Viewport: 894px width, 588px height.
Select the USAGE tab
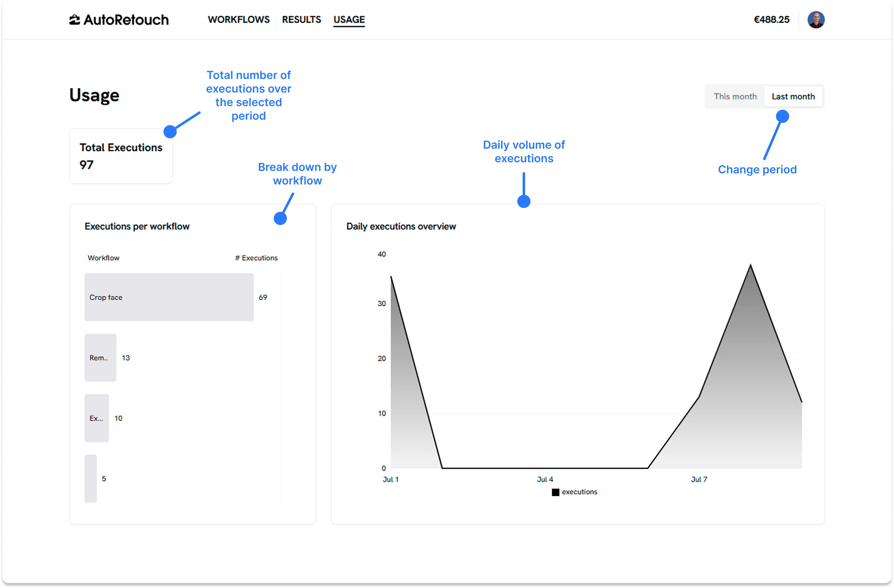349,19
